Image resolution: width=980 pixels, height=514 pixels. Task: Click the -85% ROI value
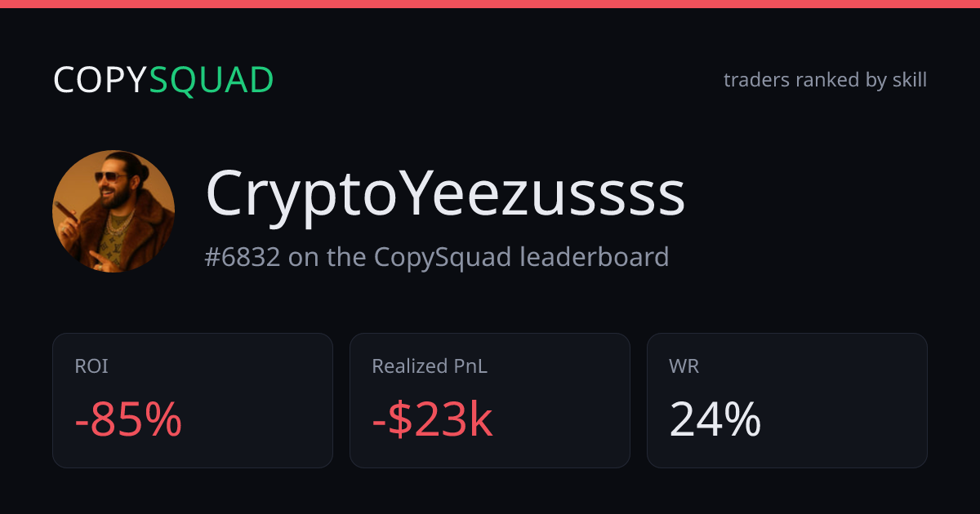point(128,421)
